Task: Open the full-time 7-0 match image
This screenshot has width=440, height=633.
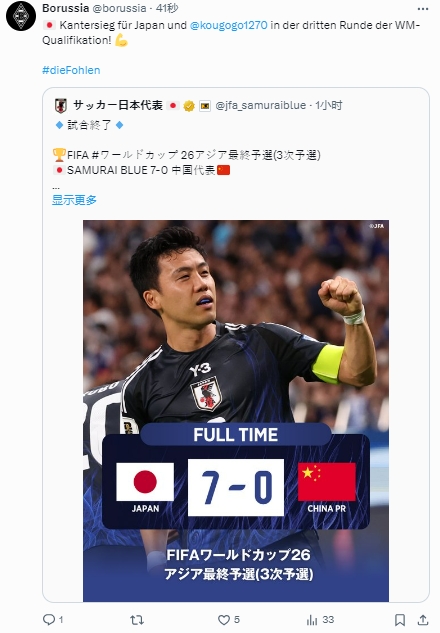Action: tap(236, 411)
